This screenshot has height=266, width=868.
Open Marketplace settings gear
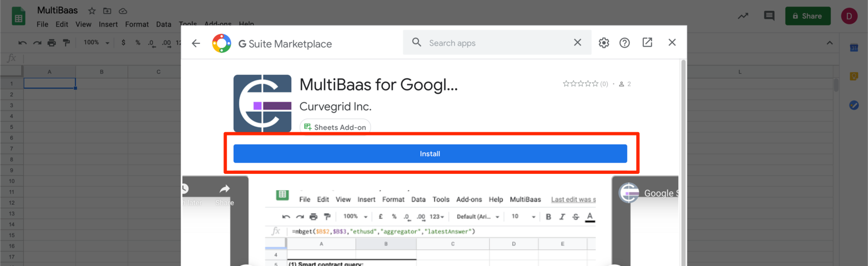[x=604, y=43]
